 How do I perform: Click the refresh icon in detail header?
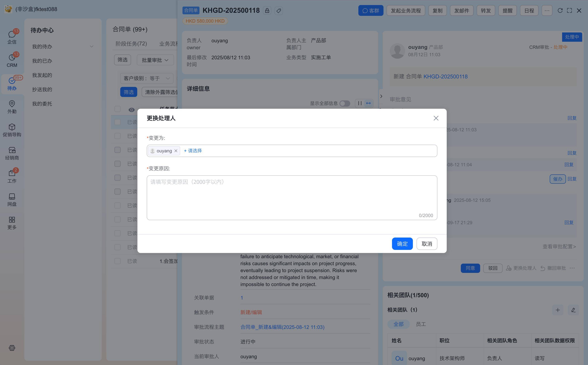[x=560, y=11]
